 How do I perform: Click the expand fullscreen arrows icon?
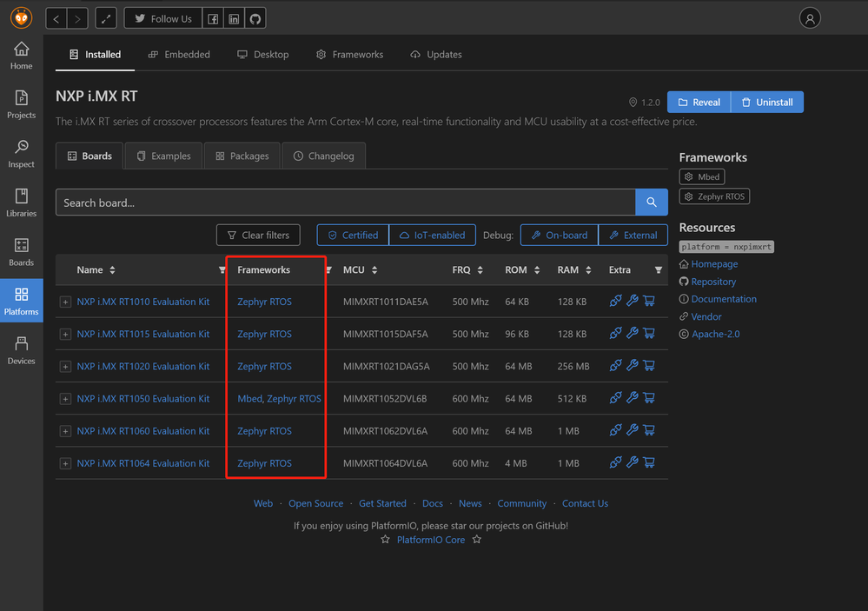click(106, 18)
